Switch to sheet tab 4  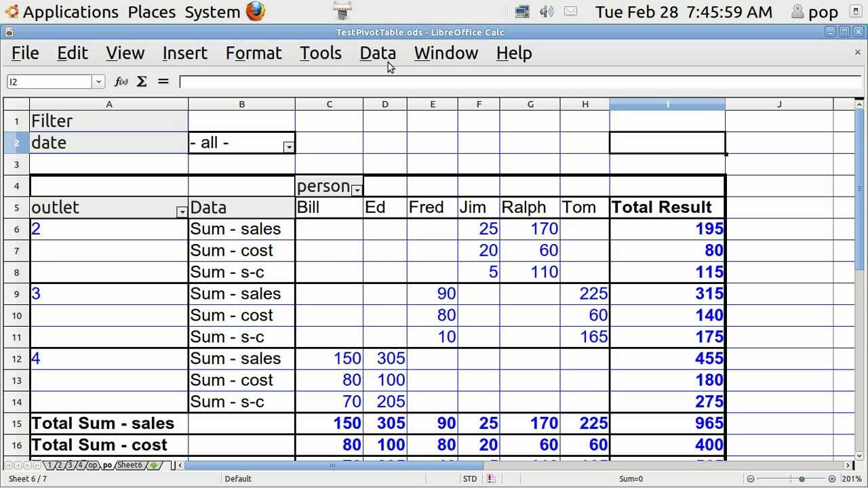click(80, 466)
